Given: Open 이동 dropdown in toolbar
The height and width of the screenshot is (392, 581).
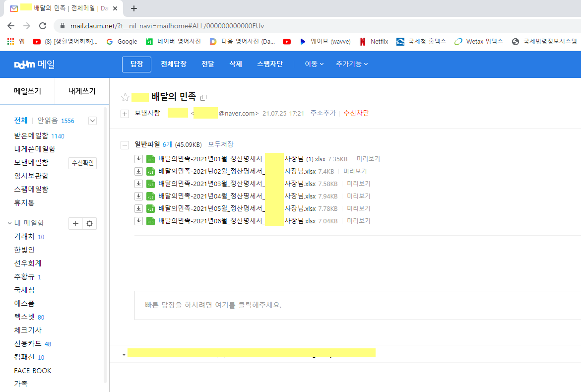Looking at the screenshot, I should [314, 64].
